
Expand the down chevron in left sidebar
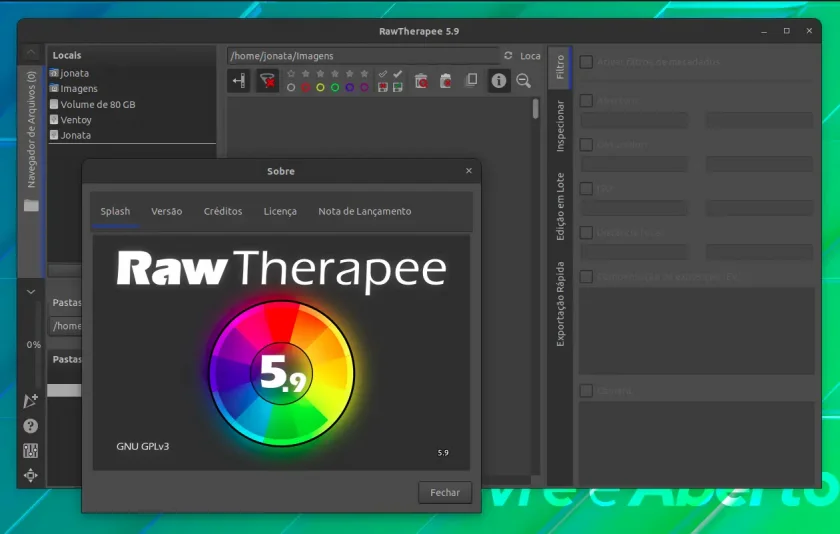31,292
